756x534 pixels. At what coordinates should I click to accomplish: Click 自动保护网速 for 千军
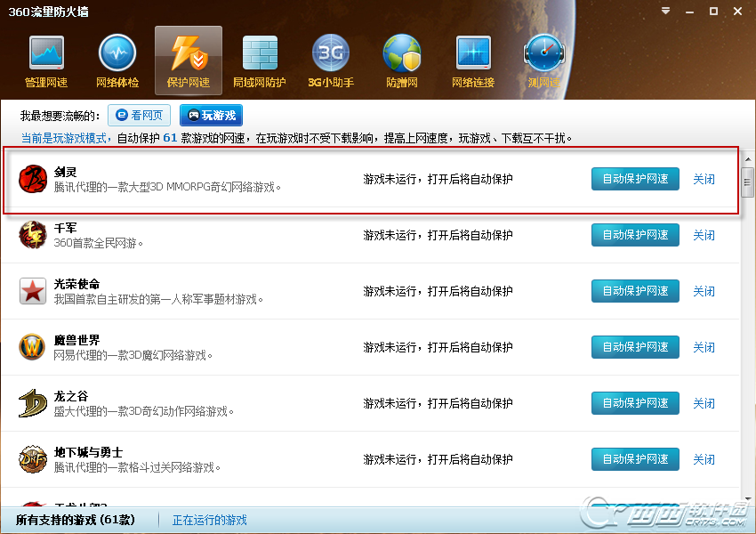click(635, 235)
